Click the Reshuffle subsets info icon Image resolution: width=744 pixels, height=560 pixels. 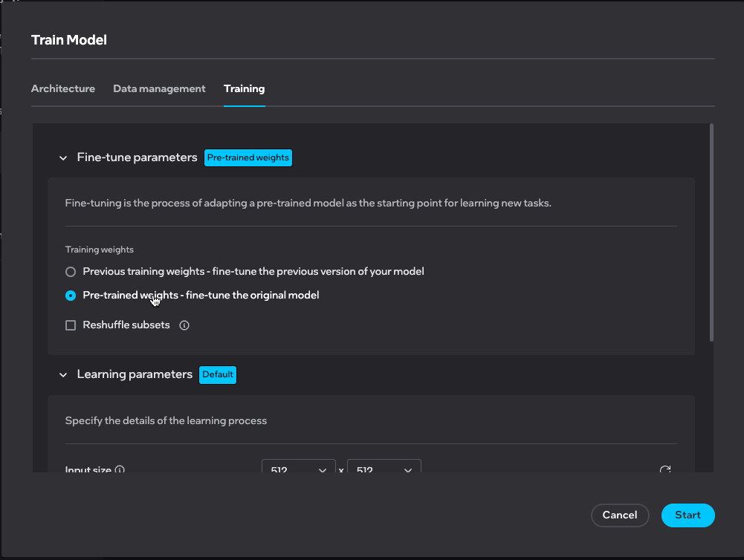184,325
